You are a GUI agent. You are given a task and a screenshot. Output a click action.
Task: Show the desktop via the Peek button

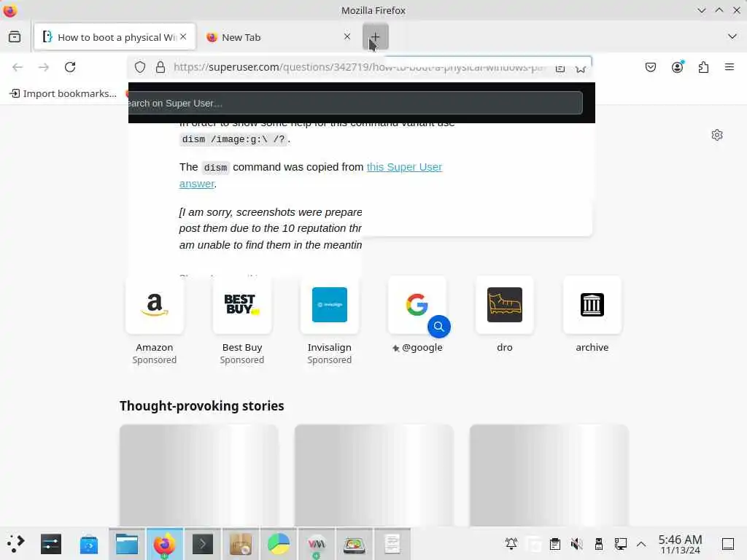coord(728,544)
